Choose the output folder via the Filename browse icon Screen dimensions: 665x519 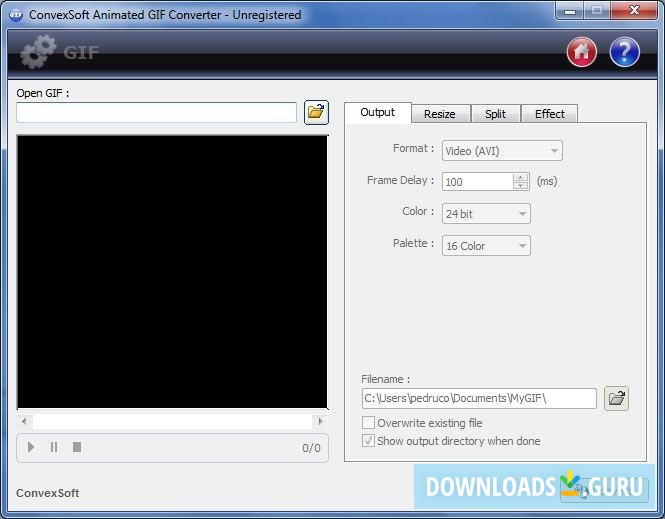616,398
